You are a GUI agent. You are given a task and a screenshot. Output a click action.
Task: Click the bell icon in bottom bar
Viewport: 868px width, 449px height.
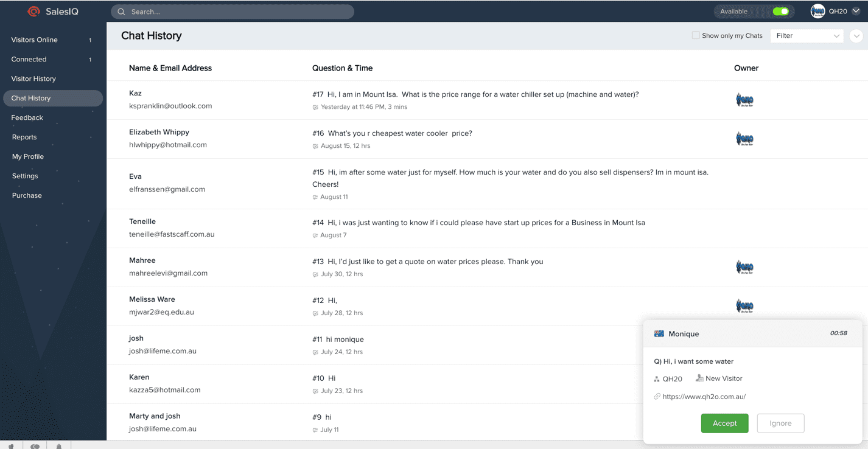[59, 446]
